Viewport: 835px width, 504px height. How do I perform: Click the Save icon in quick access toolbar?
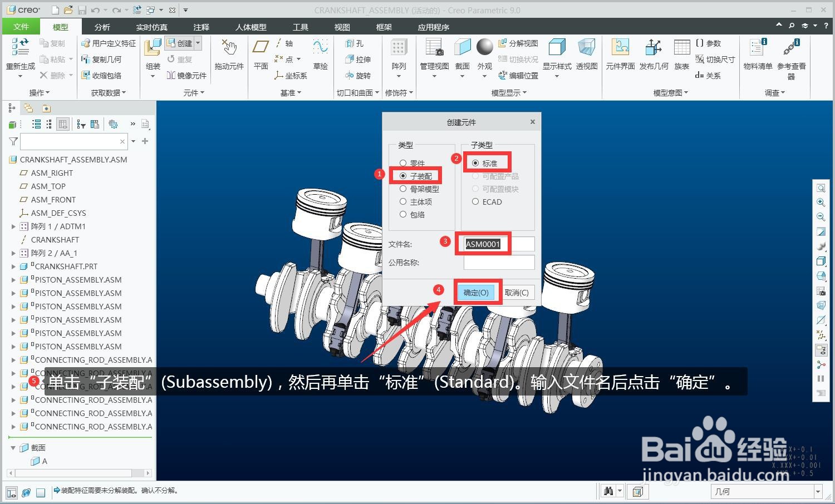(x=82, y=10)
